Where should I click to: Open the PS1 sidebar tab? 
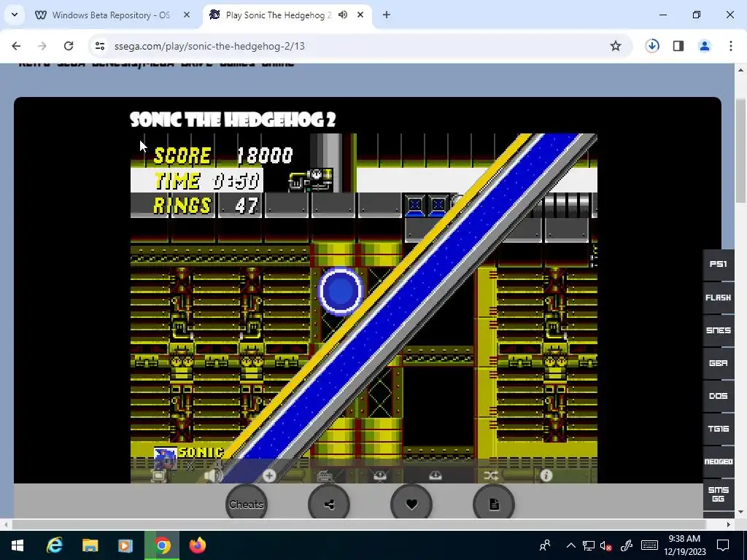[x=719, y=264]
